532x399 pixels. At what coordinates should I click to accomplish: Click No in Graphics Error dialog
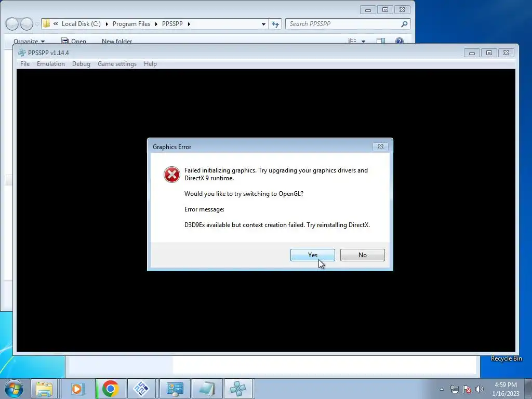click(362, 255)
